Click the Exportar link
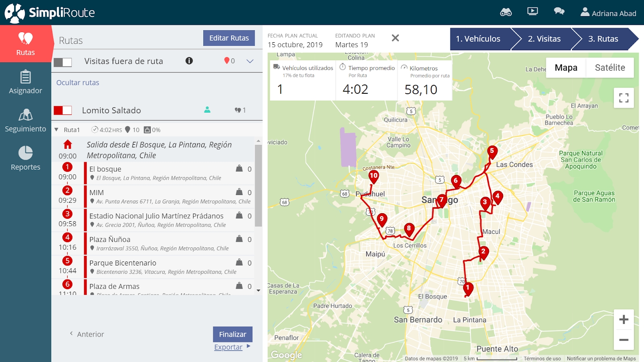The height and width of the screenshot is (362, 644). pos(228,347)
